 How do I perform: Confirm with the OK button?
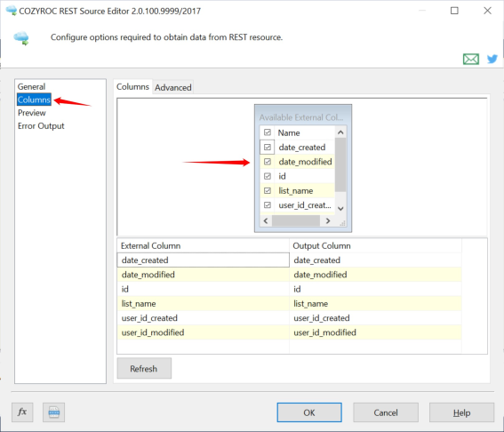(x=309, y=412)
